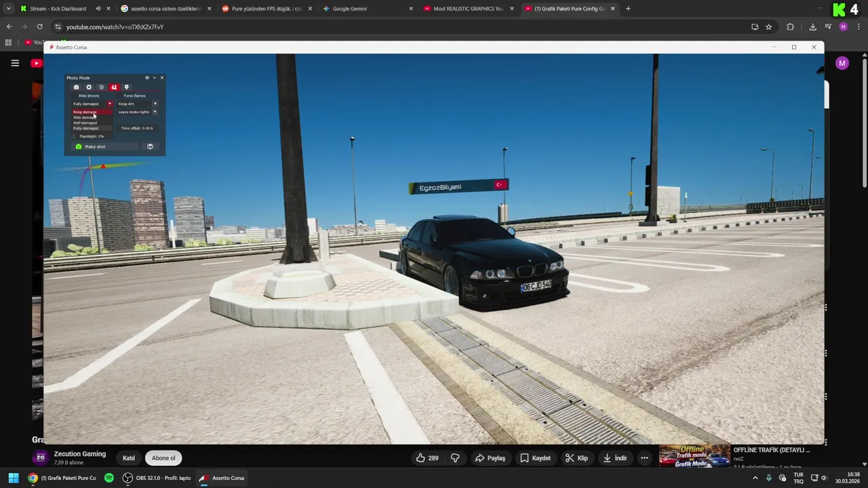Toggle the Force flames option

(x=135, y=96)
